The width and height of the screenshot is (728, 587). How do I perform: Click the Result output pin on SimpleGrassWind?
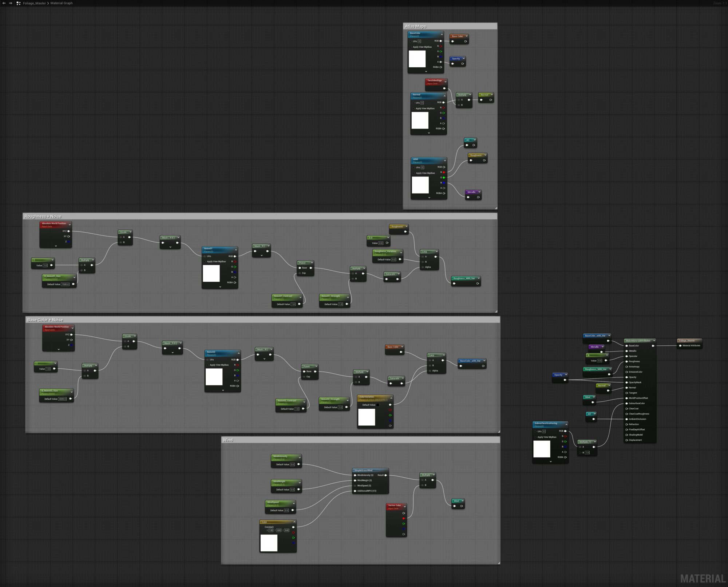(x=385, y=475)
